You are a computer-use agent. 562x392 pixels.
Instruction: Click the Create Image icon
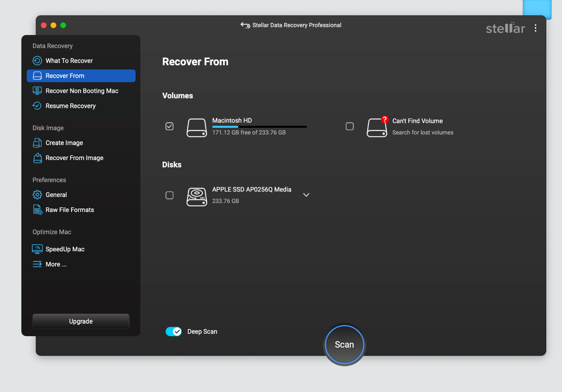(x=37, y=143)
